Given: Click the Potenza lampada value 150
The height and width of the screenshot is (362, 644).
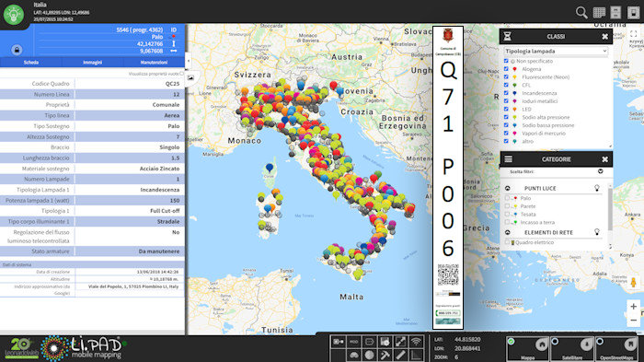Looking at the screenshot, I should pyautogui.click(x=175, y=200).
